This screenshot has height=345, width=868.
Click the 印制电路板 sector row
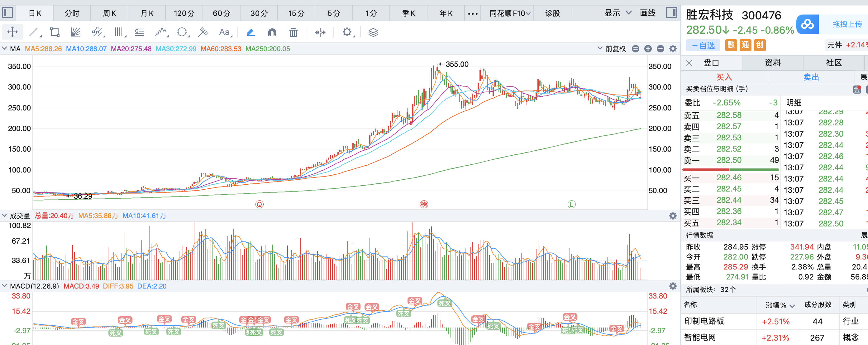pos(704,321)
